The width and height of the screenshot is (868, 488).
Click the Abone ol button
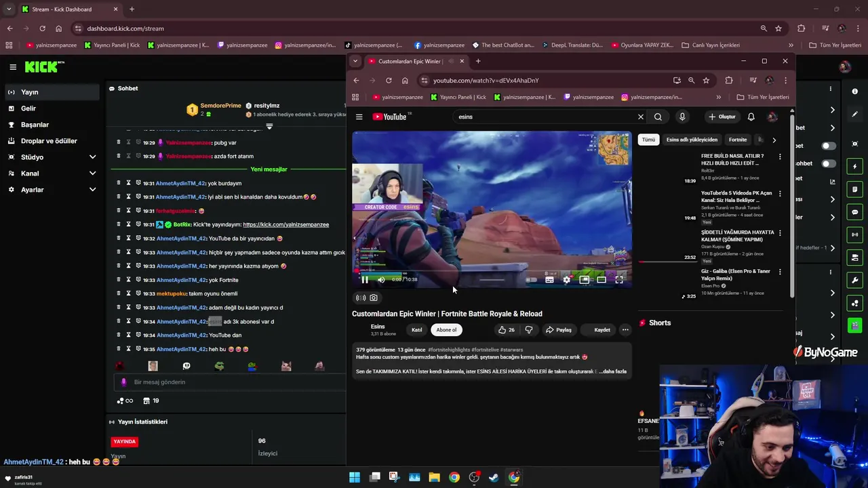point(446,330)
